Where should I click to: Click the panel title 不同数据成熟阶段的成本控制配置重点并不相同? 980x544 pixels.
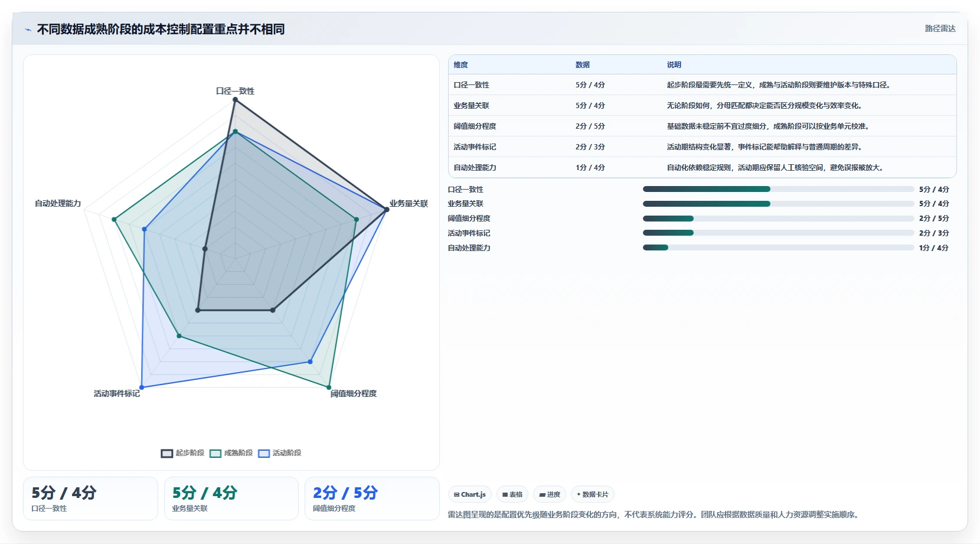161,29
